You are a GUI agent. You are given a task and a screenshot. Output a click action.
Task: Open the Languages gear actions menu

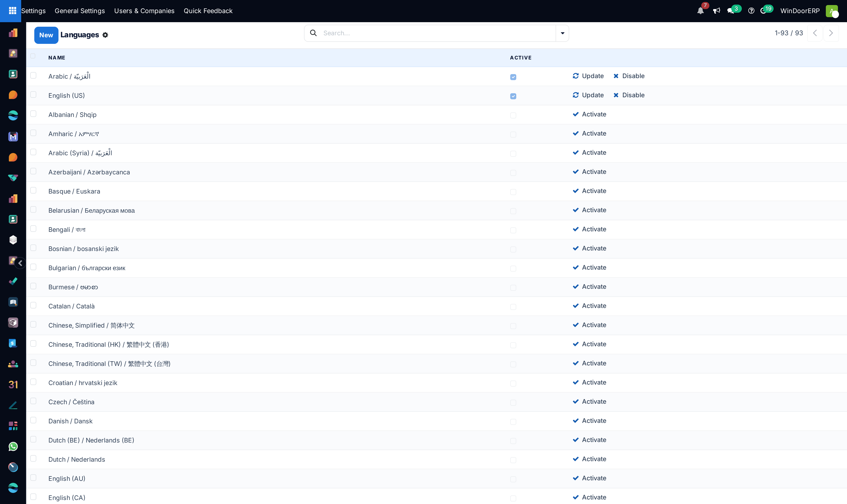pyautogui.click(x=105, y=35)
